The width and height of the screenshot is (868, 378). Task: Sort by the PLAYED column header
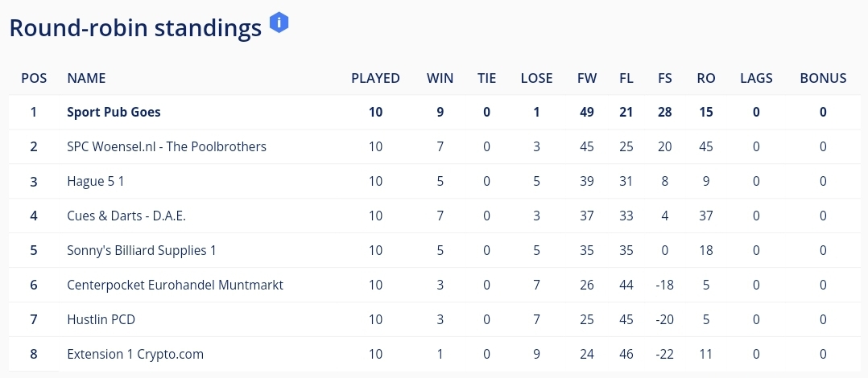(x=375, y=79)
